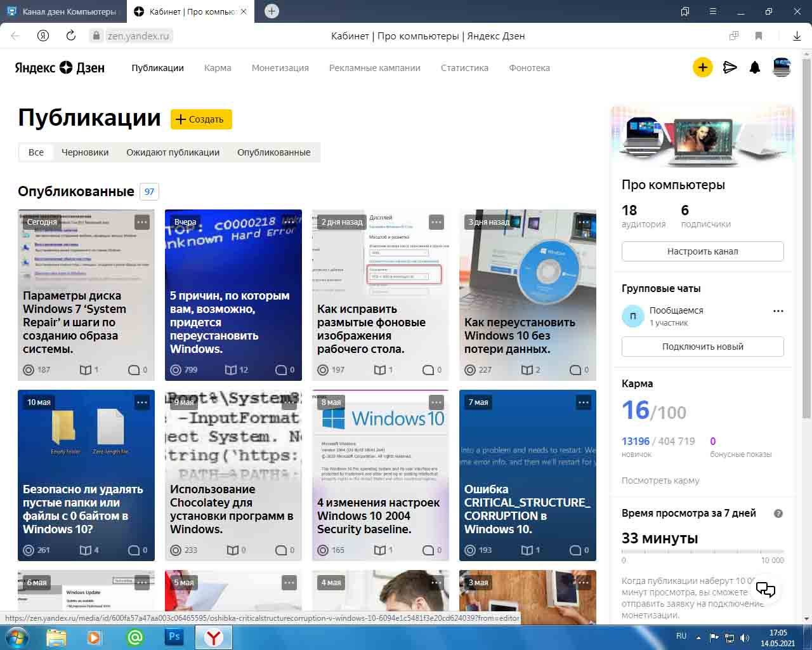The height and width of the screenshot is (650, 812).
Task: Open Рекламные кампании menu item
Action: (375, 68)
